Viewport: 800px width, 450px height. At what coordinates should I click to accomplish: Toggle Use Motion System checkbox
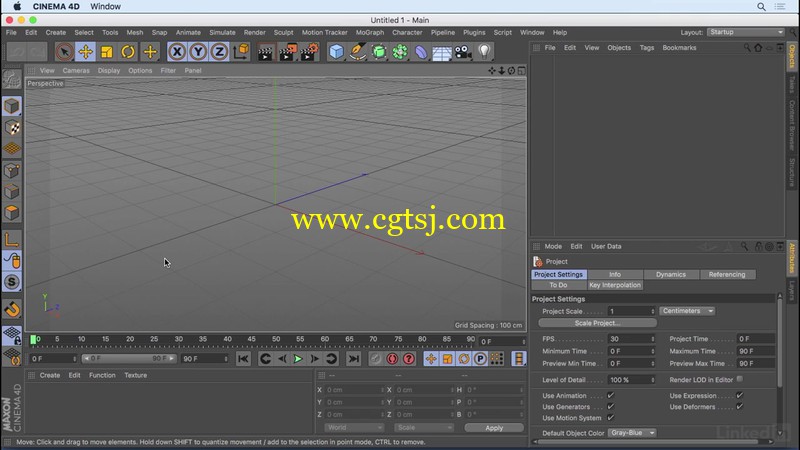point(611,418)
